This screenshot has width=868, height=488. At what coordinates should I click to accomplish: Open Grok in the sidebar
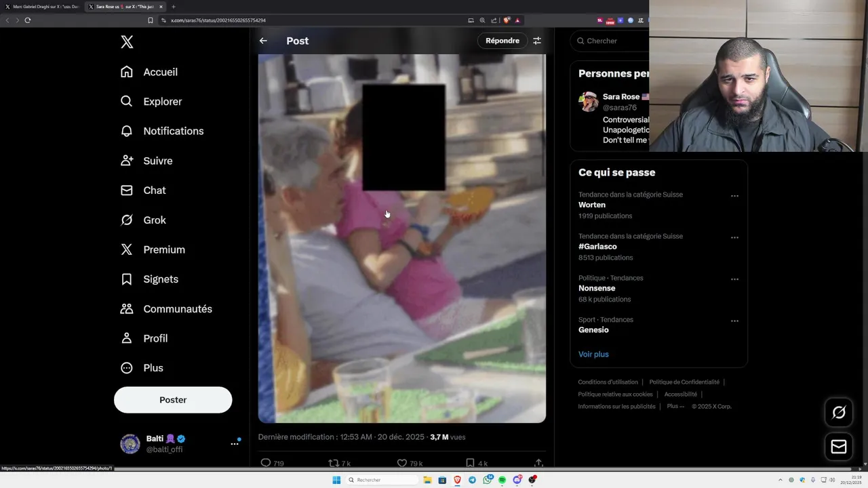143,220
